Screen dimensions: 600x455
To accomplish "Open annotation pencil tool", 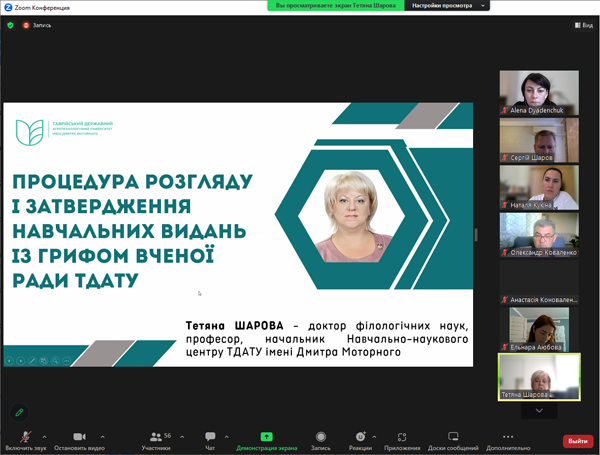I will [x=19, y=412].
